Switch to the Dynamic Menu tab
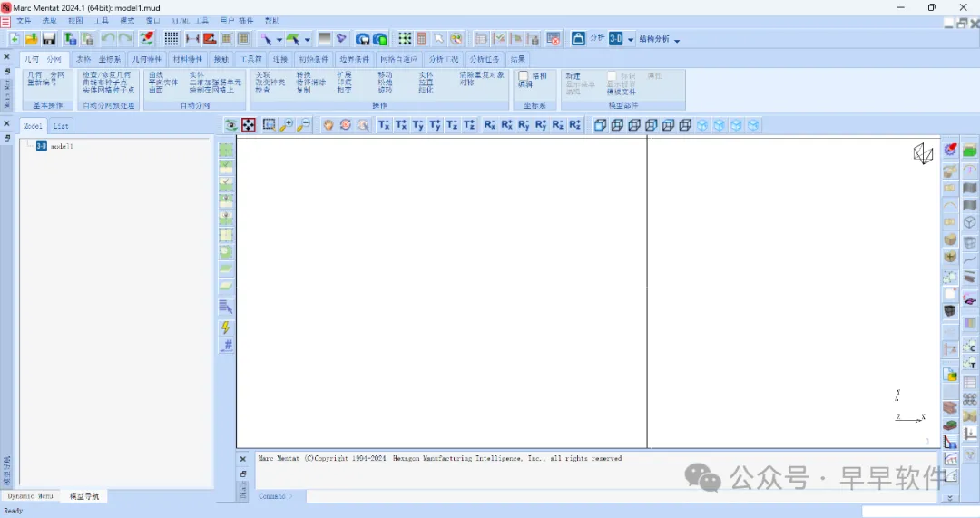 tap(30, 496)
